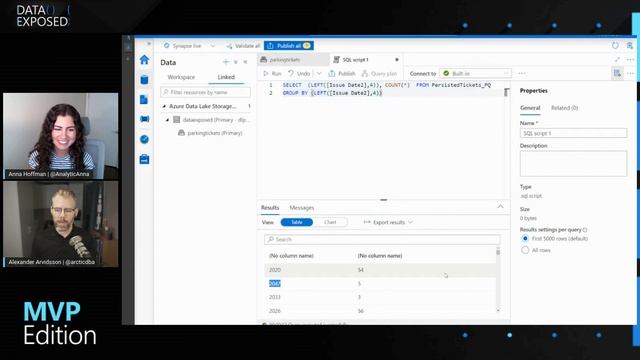640x360 pixels.
Task: Click the results Search box
Action: tap(382, 239)
